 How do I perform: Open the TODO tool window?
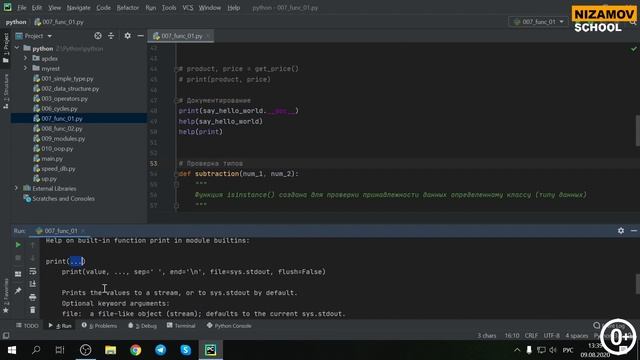[27, 326]
